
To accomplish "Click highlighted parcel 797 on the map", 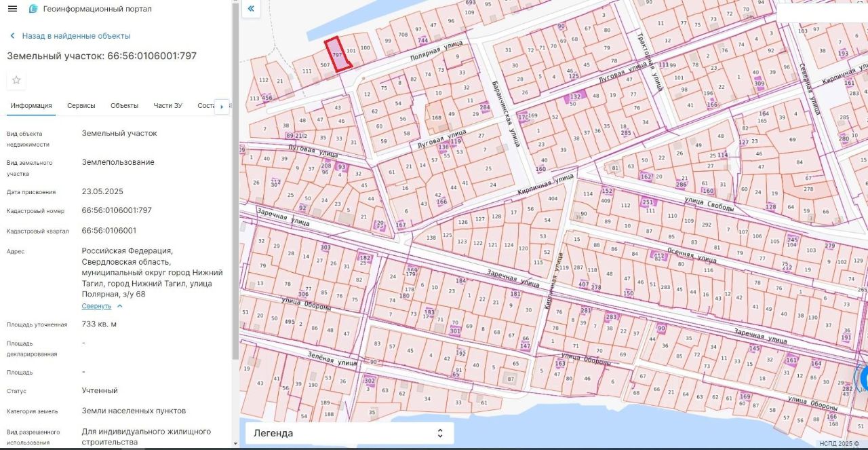I will 337,54.
